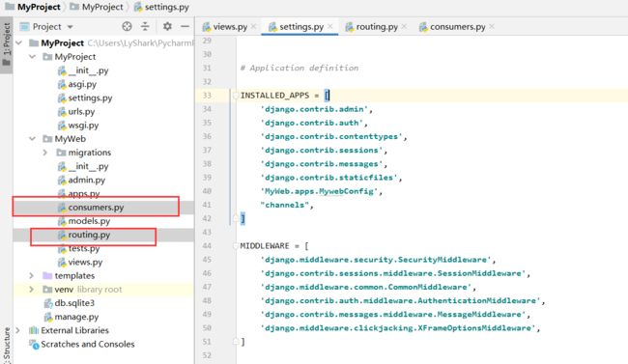Click 'django.contrib.admin' on line 34
The image size is (628, 364).
click(314, 109)
